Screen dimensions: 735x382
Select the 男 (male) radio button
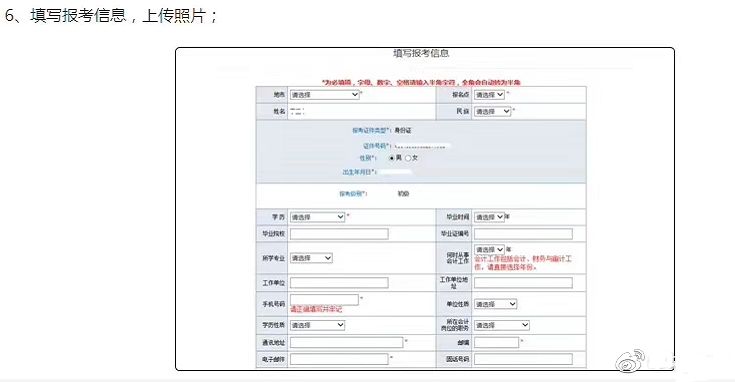pyautogui.click(x=392, y=158)
